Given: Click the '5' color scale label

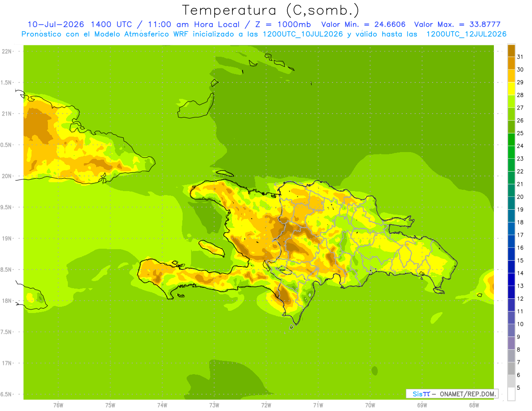Looking at the screenshot, I should 519,388.
